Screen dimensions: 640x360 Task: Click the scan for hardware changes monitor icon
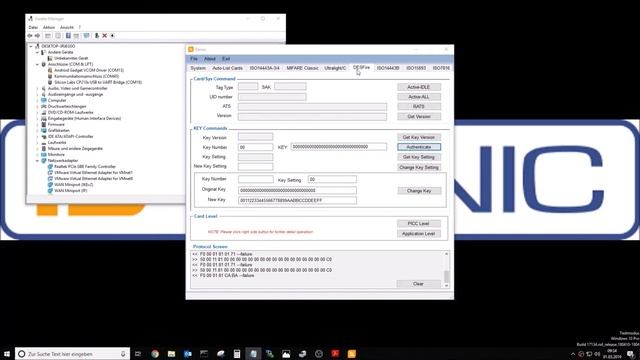click(87, 36)
